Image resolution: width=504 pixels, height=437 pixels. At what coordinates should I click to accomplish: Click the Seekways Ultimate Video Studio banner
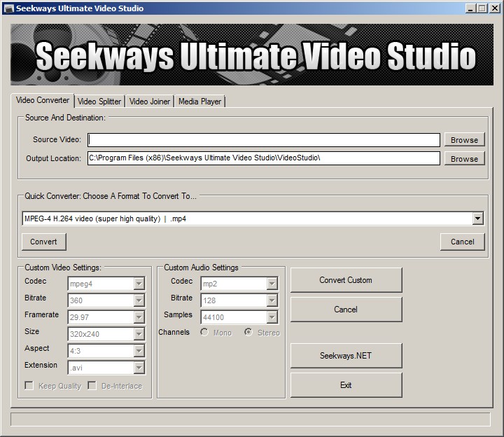[252, 55]
